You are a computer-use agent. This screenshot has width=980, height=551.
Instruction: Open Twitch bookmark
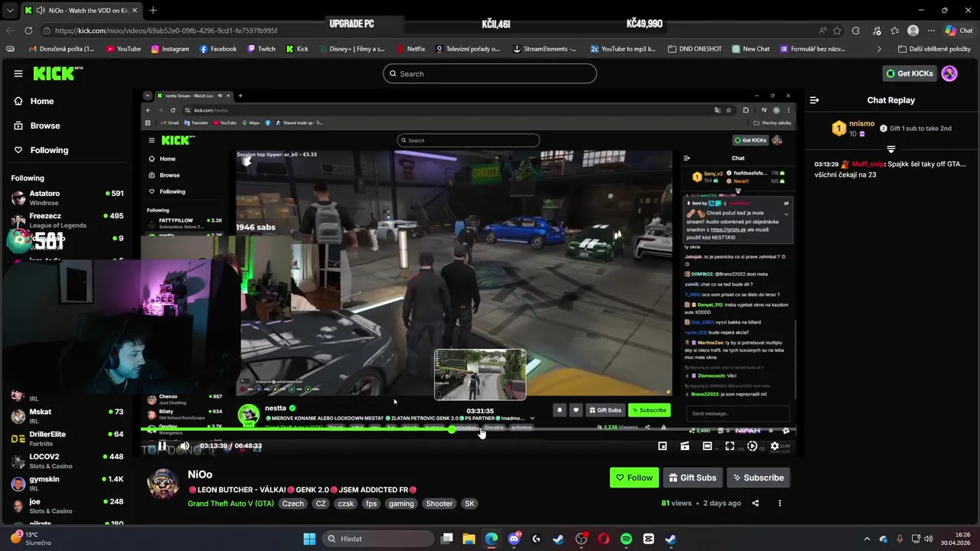pyautogui.click(x=261, y=49)
